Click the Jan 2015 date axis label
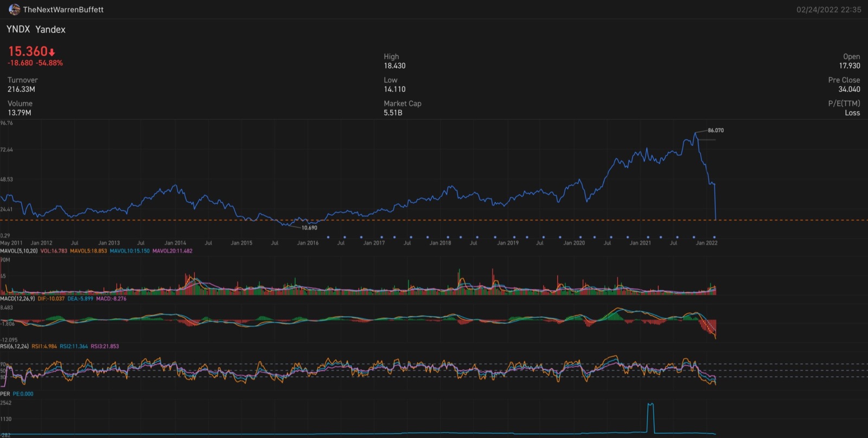868x438 pixels. [241, 243]
